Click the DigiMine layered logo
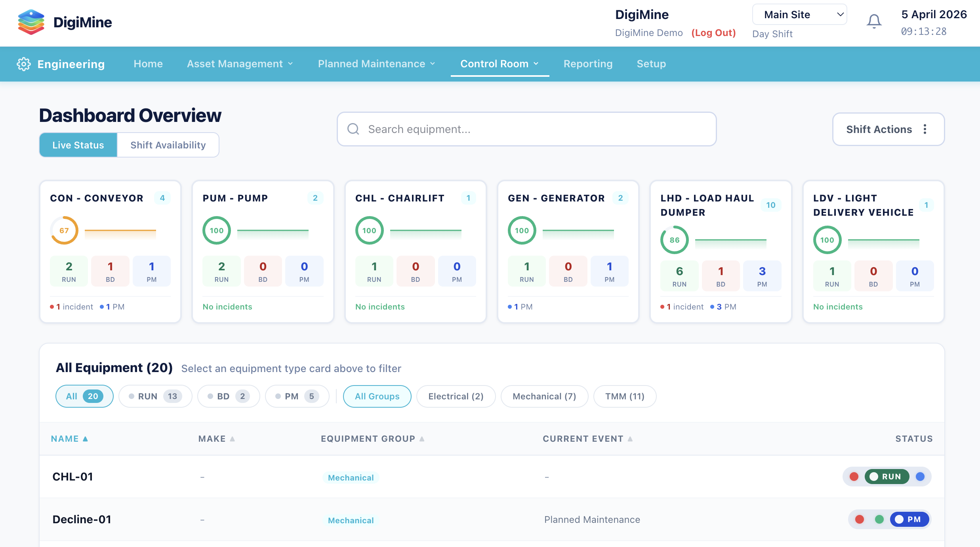 pyautogui.click(x=31, y=22)
